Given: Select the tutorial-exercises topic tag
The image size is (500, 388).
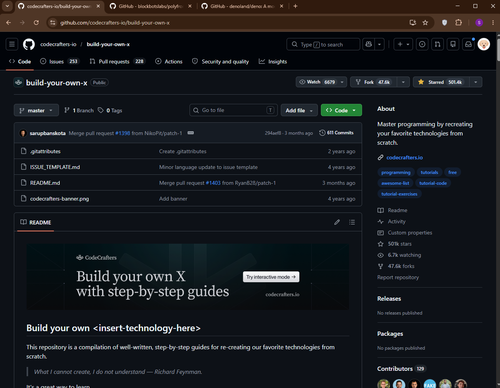Looking at the screenshot, I should click(399, 194).
